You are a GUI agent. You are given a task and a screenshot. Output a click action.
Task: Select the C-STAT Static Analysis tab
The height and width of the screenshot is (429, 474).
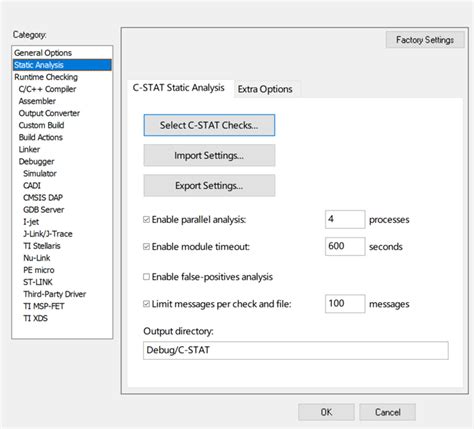click(x=178, y=88)
